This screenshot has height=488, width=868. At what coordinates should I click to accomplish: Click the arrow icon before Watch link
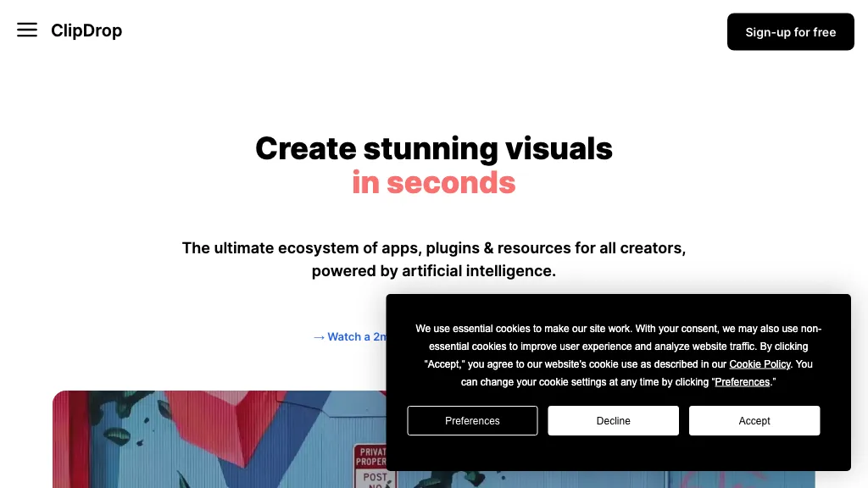pos(319,336)
